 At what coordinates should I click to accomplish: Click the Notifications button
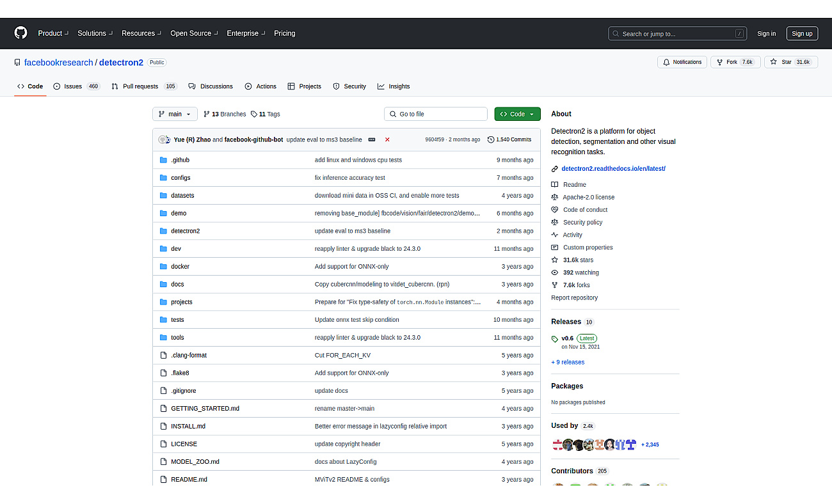coord(682,62)
